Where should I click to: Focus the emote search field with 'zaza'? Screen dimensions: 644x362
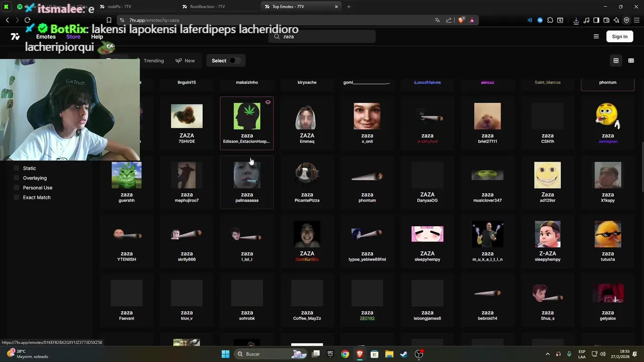click(322, 37)
